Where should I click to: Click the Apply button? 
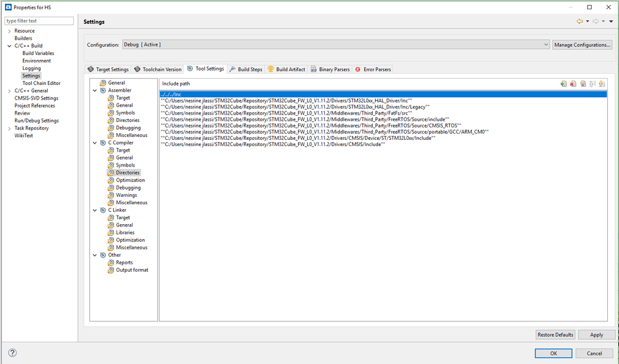coord(597,334)
